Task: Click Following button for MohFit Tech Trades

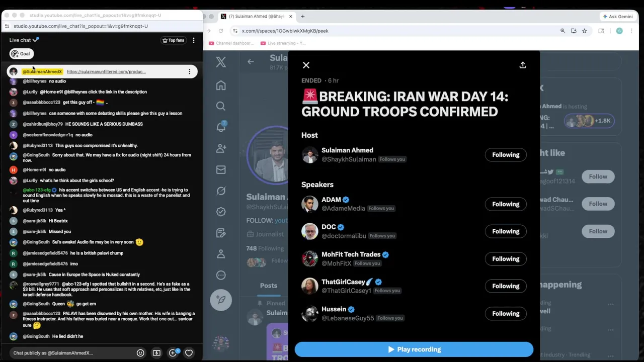Action: [x=506, y=259]
